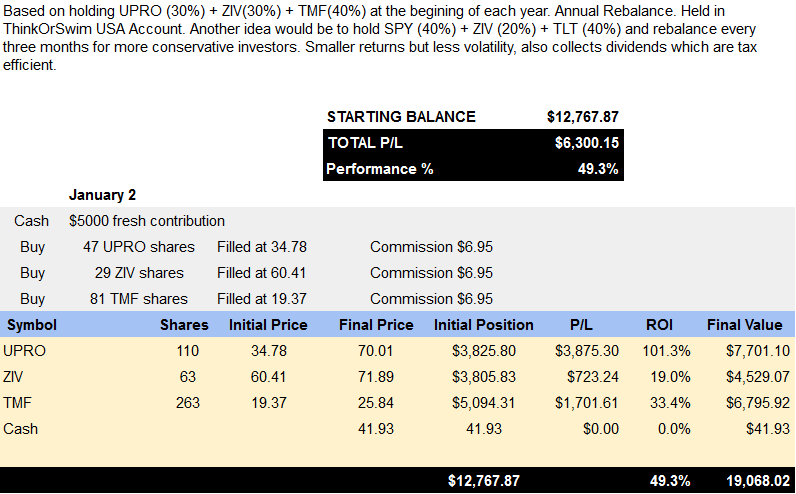Viewport: 796px width, 494px height.
Task: Click the TOTAL P/L amount $6,300.15
Action: [587, 143]
